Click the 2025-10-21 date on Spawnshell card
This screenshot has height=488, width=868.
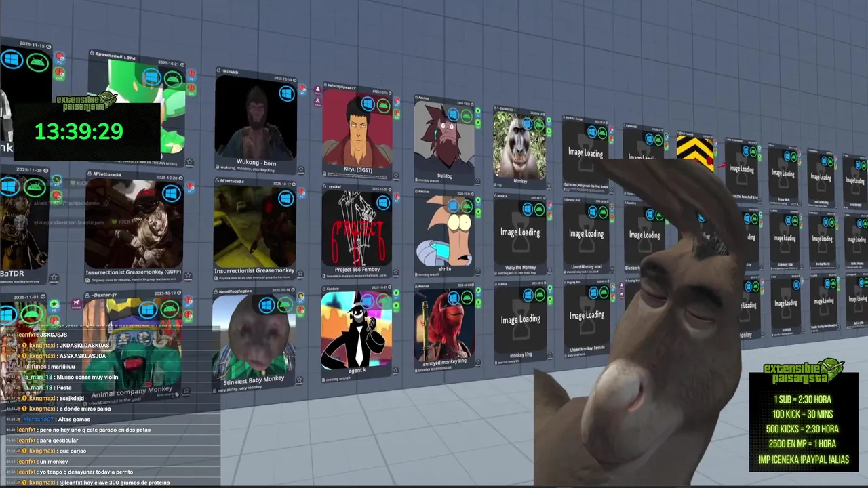coord(168,62)
